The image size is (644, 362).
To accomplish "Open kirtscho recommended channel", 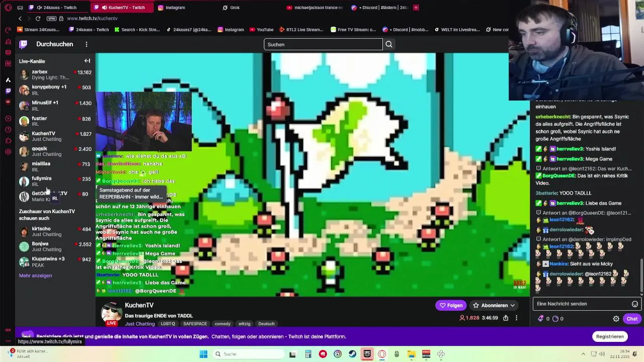I will coord(55,231).
